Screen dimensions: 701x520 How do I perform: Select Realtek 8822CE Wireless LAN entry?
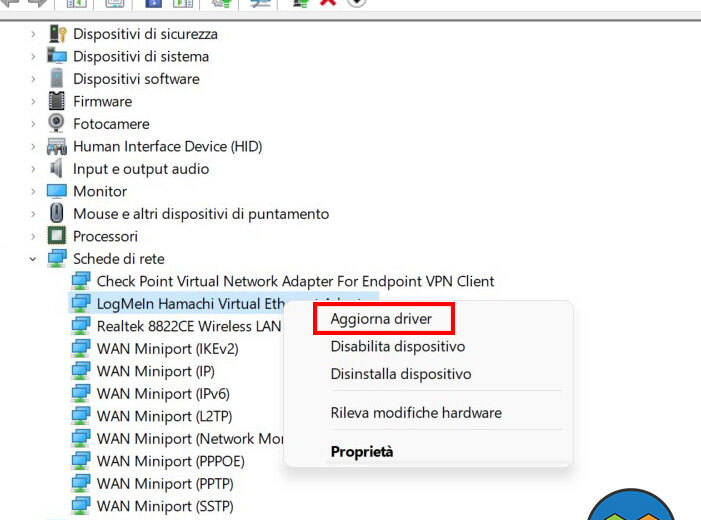click(x=189, y=326)
